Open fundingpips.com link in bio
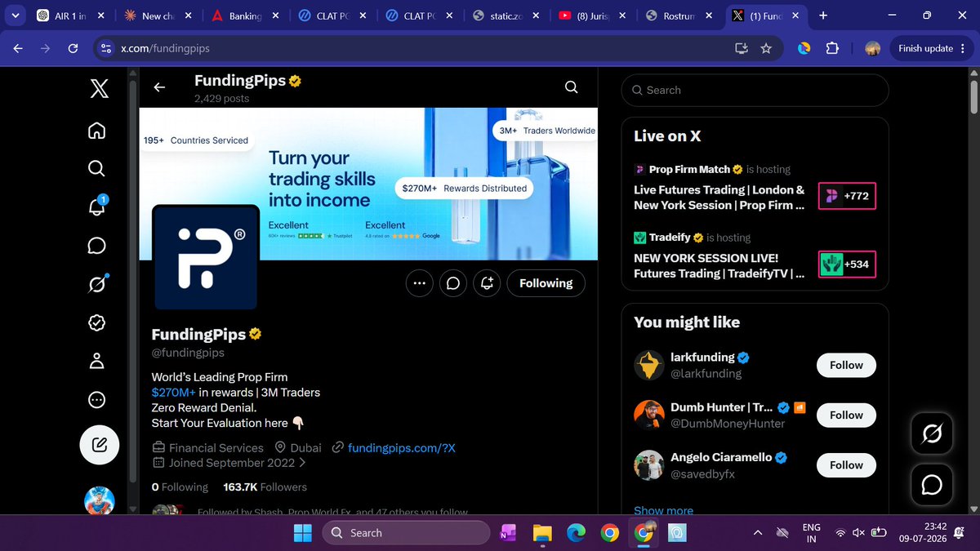Image resolution: width=980 pixels, height=551 pixels. 401,447
